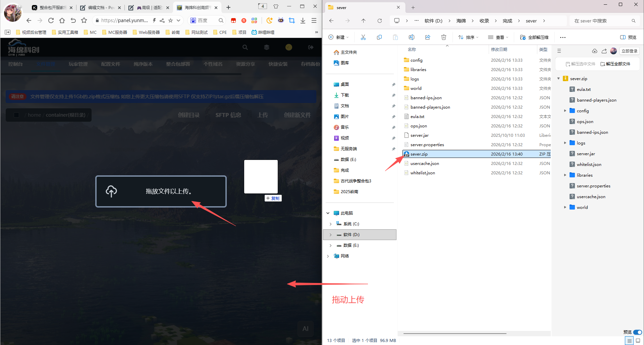Click the 全部解压缩 button
Screen dimensions: 644x345
534,37
